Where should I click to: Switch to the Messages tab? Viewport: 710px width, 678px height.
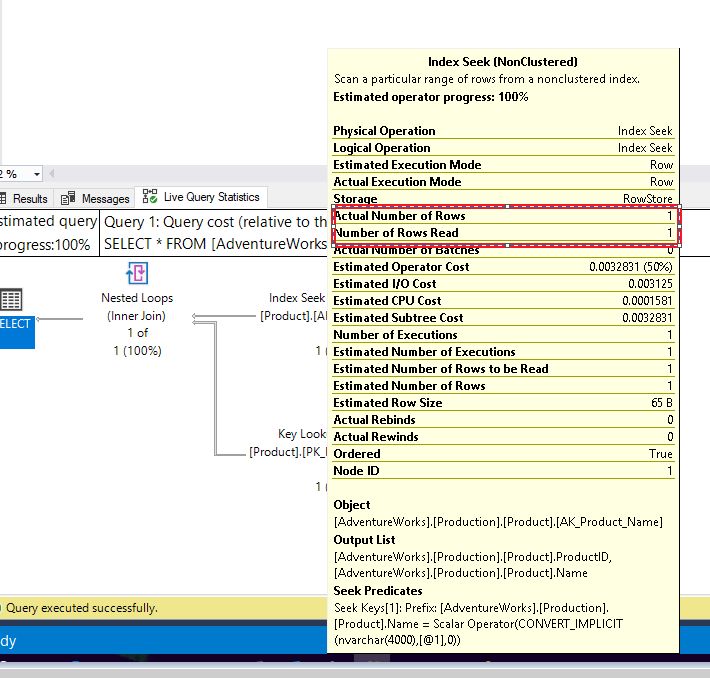(95, 198)
